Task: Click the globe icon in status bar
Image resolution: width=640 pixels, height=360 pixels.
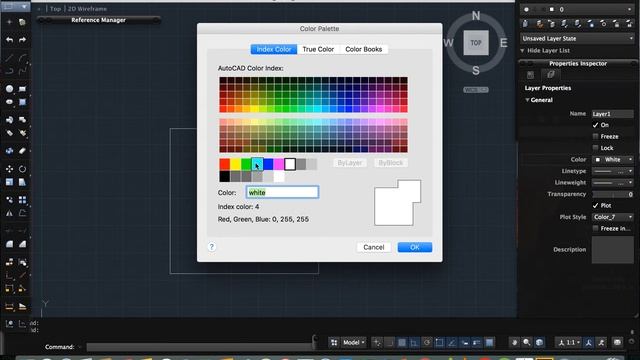Action: click(539, 342)
